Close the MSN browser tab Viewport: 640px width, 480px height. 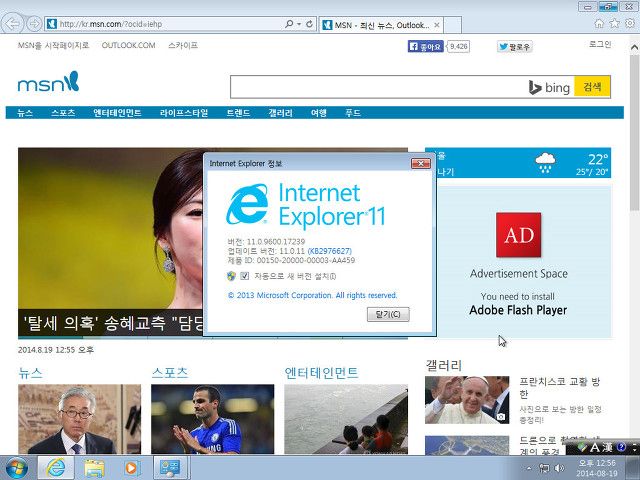tap(437, 25)
